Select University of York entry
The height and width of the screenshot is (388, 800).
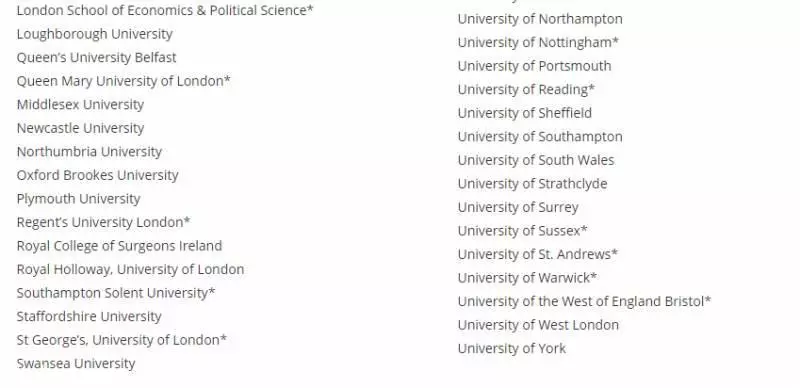[x=512, y=349]
